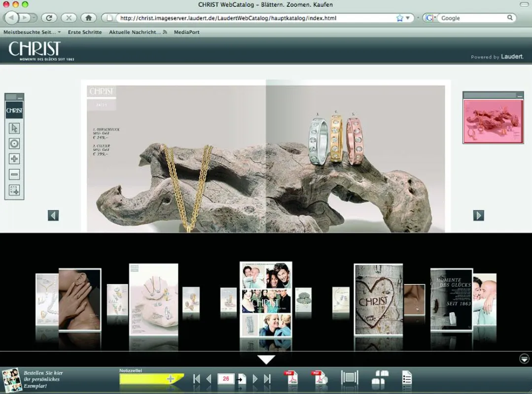Image resolution: width=532 pixels, height=394 pixels.
Task: Open the pink navigator preview thumbnail
Action: click(x=493, y=121)
